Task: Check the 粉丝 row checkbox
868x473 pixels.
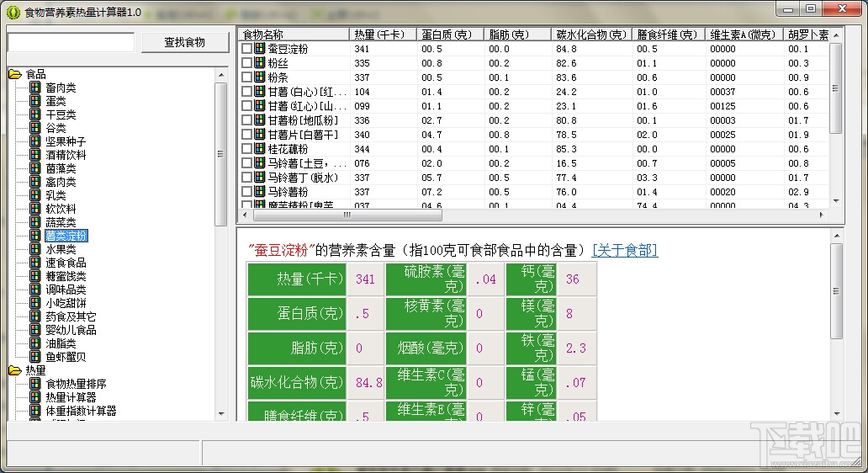Action: (247, 63)
